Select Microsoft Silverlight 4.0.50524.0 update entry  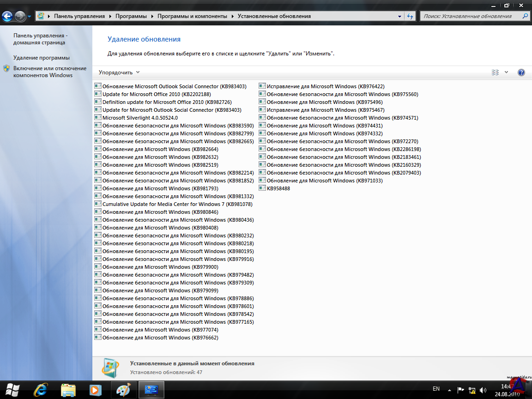click(140, 118)
